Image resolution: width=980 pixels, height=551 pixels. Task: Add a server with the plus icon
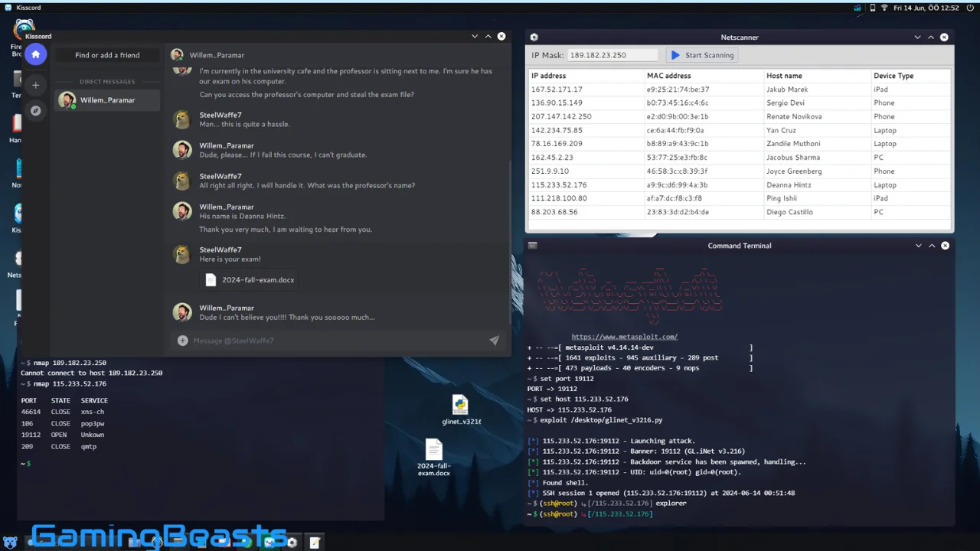point(35,85)
